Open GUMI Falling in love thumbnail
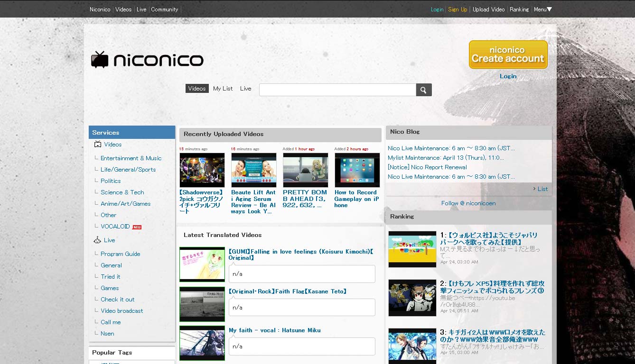Screen dimensions: 635x364 pyautogui.click(x=202, y=264)
